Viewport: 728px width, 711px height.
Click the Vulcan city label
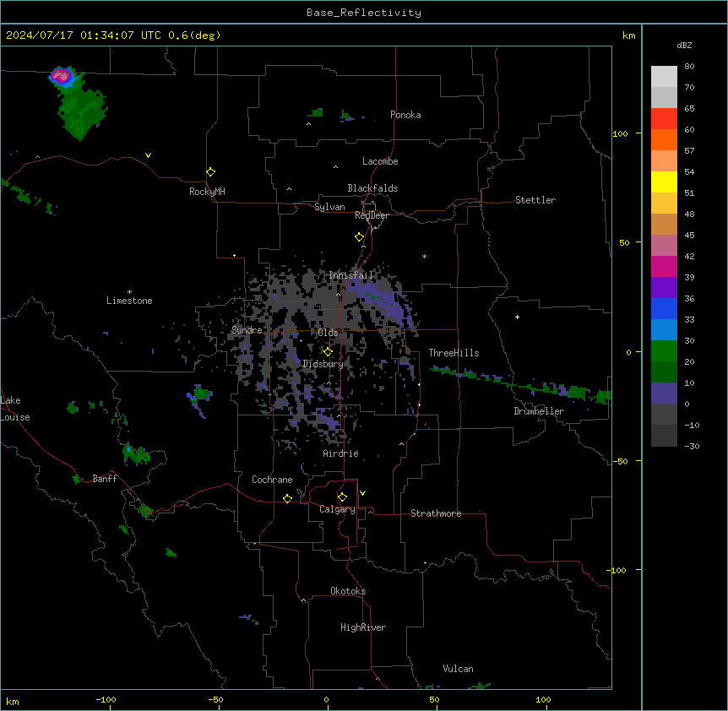tap(459, 669)
